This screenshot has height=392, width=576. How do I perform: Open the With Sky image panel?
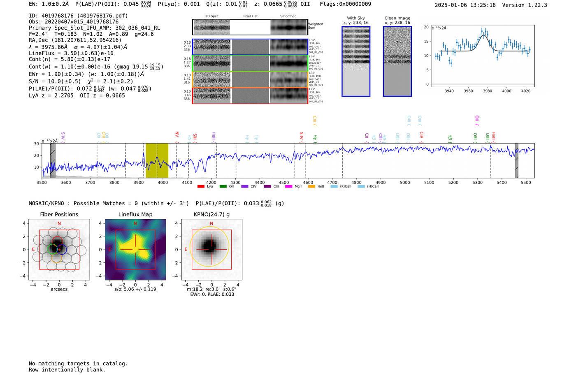pos(356,61)
